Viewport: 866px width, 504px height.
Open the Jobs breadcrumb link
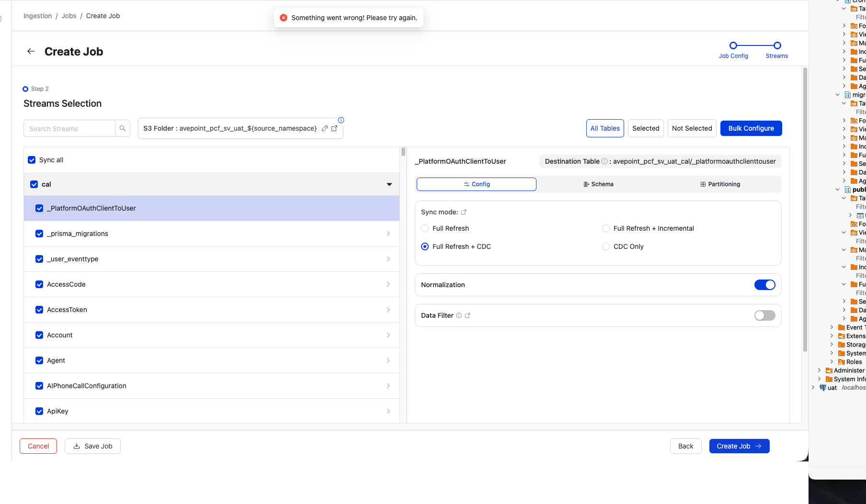(x=69, y=16)
